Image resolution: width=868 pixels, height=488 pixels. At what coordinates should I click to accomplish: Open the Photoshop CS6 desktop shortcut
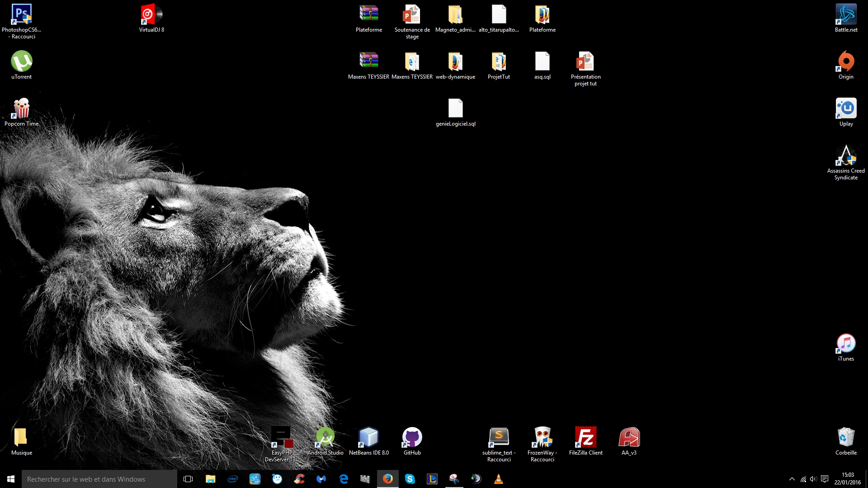pyautogui.click(x=21, y=21)
